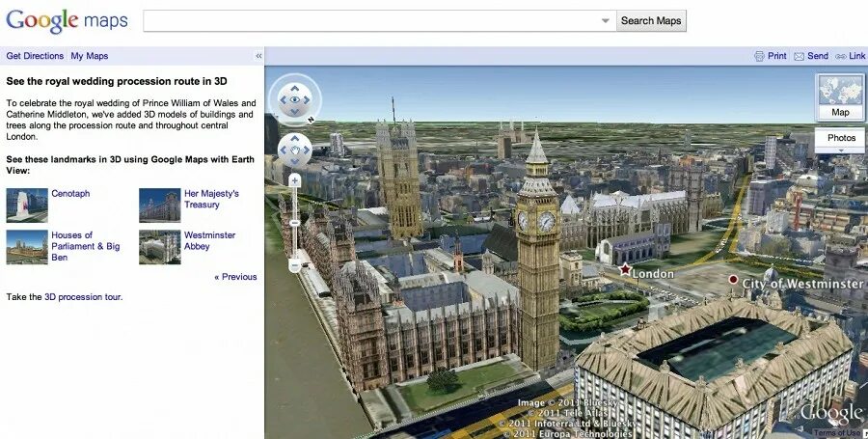Click the zoom in plus button
The image size is (868, 439).
click(x=294, y=179)
